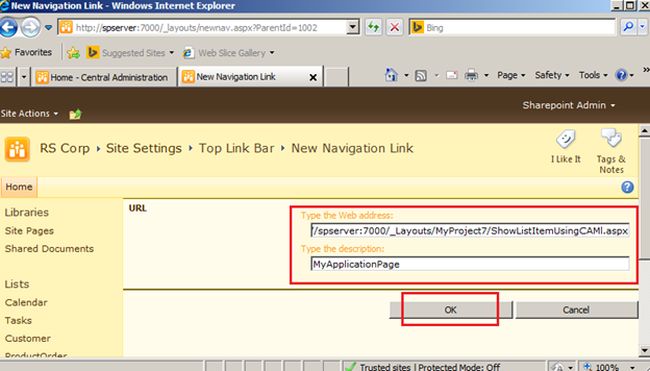Open a blank new tab
This screenshot has width=650, height=371.
(336, 77)
